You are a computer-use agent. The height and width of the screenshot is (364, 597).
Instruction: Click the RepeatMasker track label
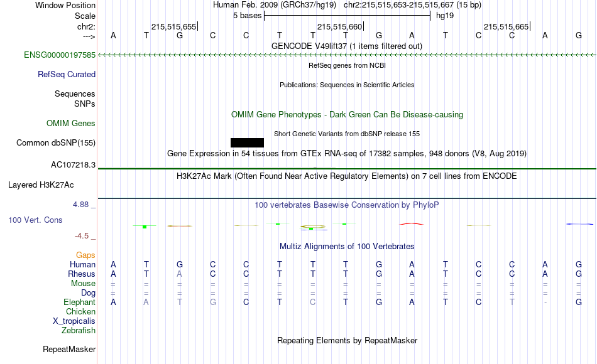[69, 349]
